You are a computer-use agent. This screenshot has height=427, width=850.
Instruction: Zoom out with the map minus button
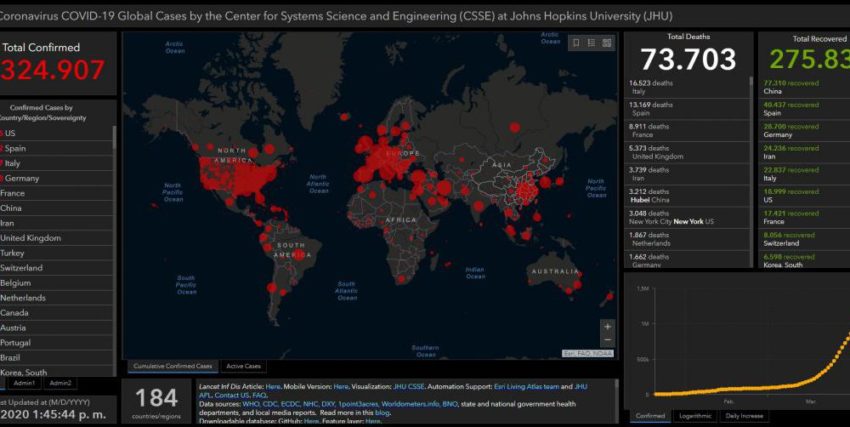[607, 340]
